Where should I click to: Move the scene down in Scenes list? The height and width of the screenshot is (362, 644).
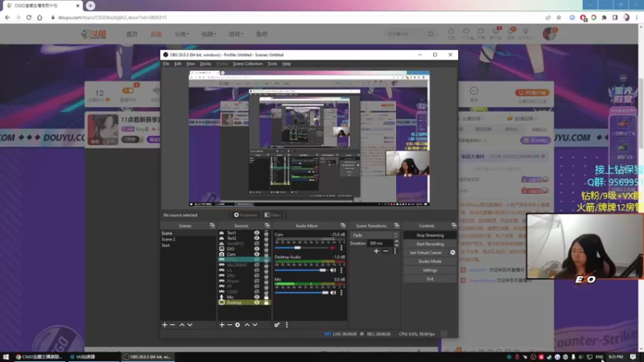(x=190, y=325)
